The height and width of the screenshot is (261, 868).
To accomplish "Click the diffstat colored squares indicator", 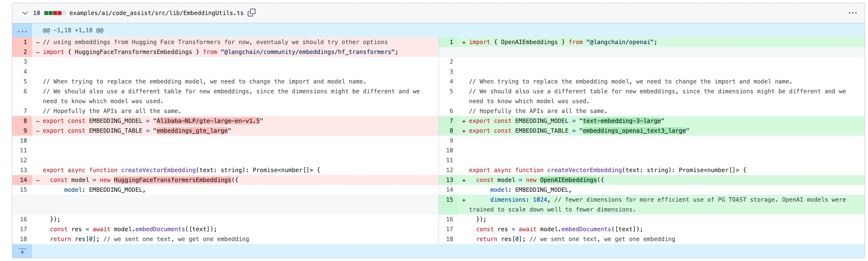I will point(55,13).
